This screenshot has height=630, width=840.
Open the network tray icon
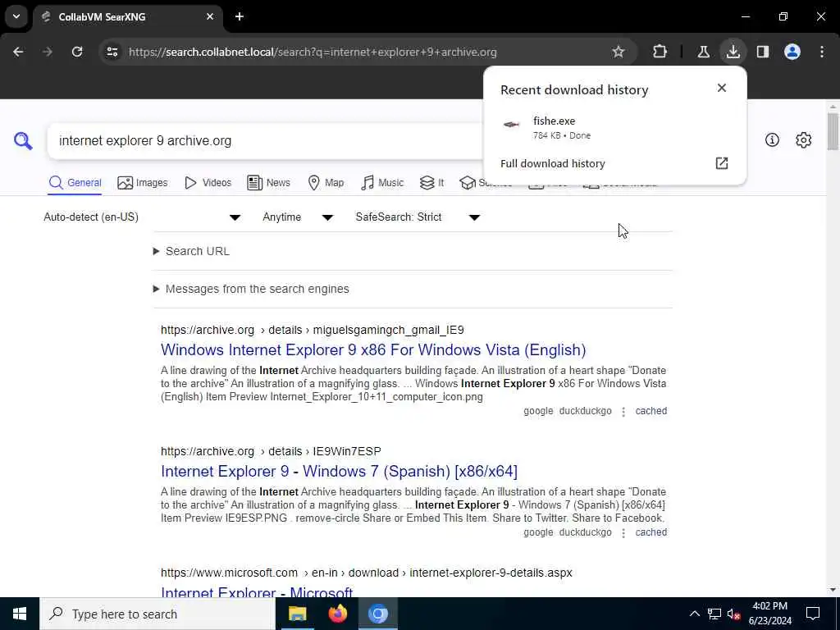[714, 614]
